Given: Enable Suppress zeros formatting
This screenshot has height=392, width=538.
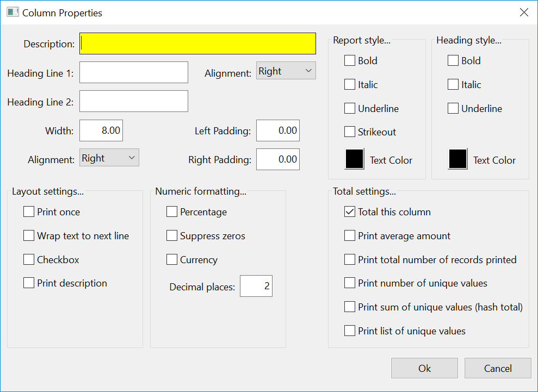Looking at the screenshot, I should pos(172,236).
